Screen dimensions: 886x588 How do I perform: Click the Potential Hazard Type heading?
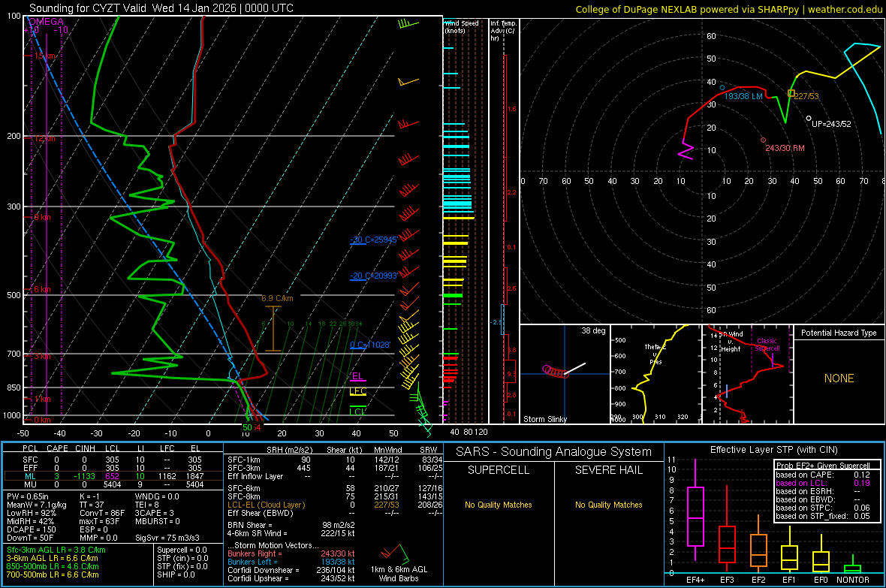pyautogui.click(x=839, y=333)
